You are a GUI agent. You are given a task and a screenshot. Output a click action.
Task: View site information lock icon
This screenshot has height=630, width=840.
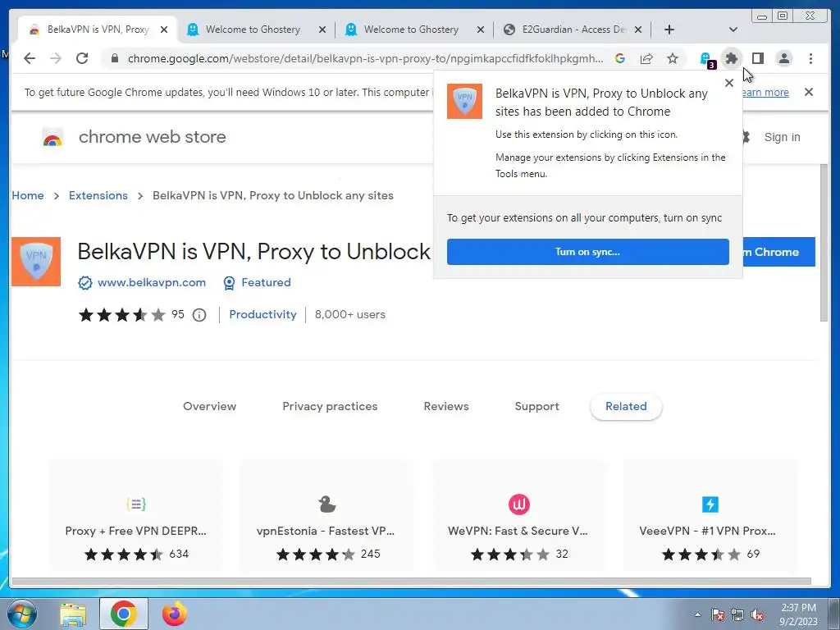[115, 58]
